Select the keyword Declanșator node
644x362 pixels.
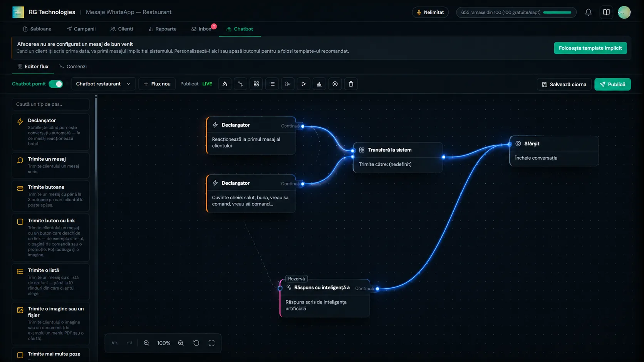coord(251,194)
